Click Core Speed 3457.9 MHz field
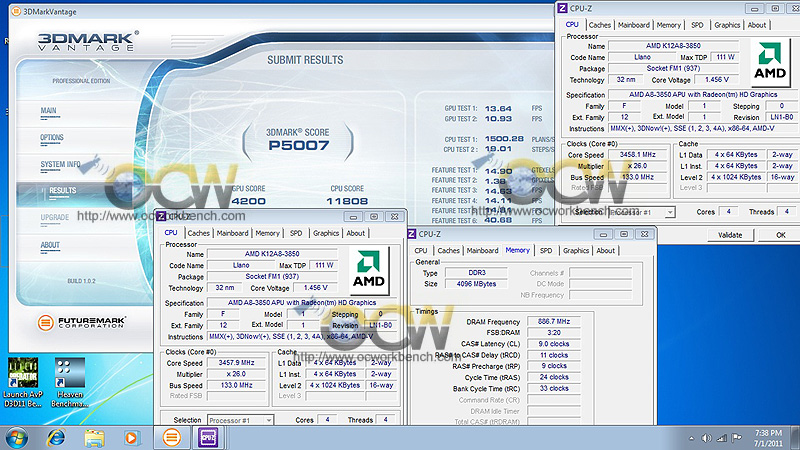Viewport: 800px width, 450px height. pyautogui.click(x=236, y=363)
